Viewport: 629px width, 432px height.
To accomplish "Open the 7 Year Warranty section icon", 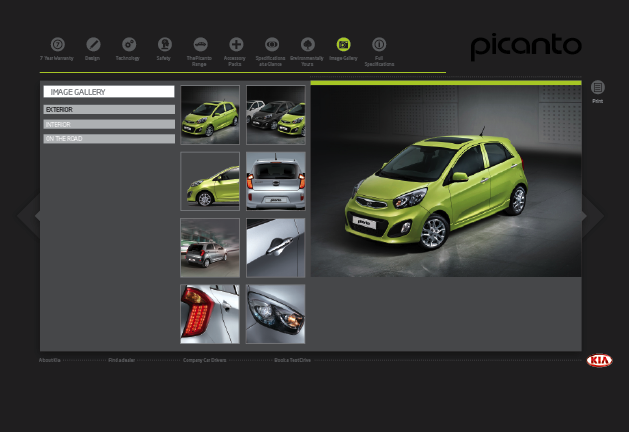I will click(x=58, y=44).
